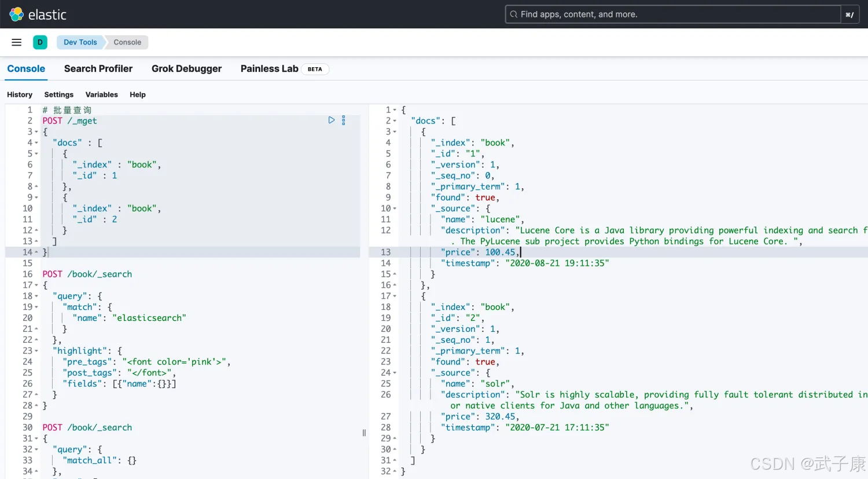Focus the Find apps search field

(671, 14)
